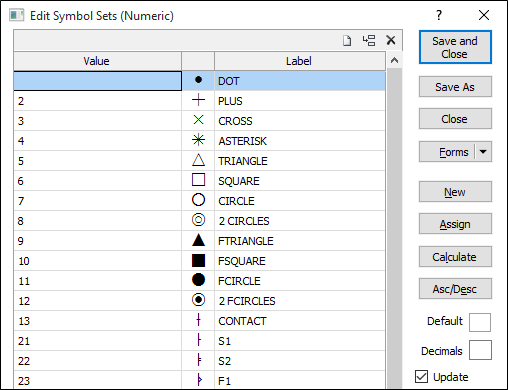The image size is (508, 390).
Task: Expand the Forms dropdown arrow
Action: [483, 152]
